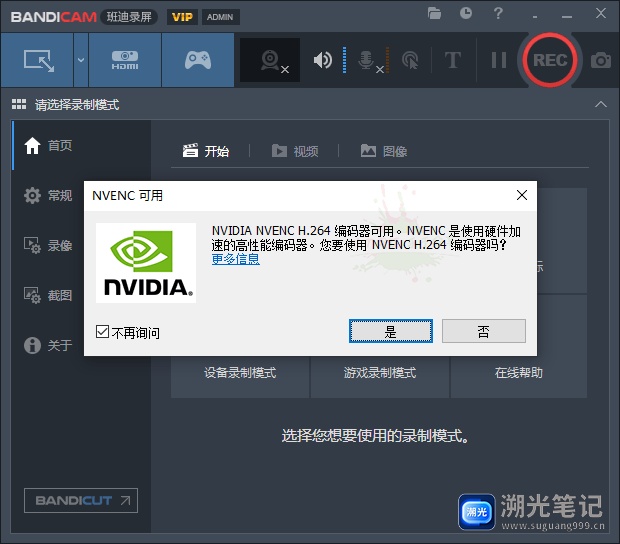This screenshot has width=620, height=544.
Task: Collapse the recording mode panel chevron
Action: point(601,104)
